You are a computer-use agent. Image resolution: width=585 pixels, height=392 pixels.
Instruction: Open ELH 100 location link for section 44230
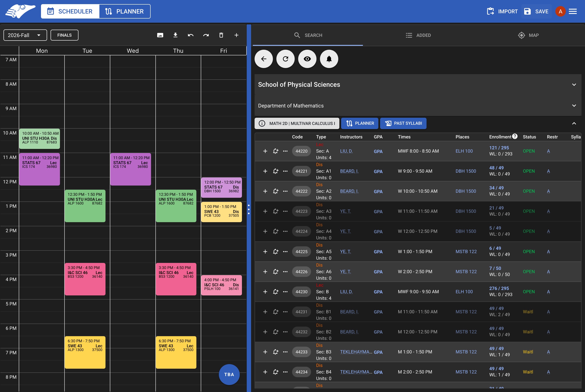tap(464, 292)
